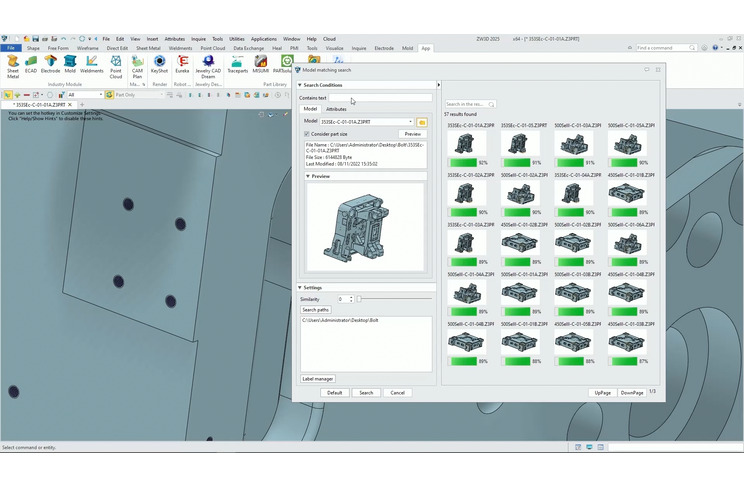
Task: Toggle the Consider part size checkbox
Action: (307, 134)
